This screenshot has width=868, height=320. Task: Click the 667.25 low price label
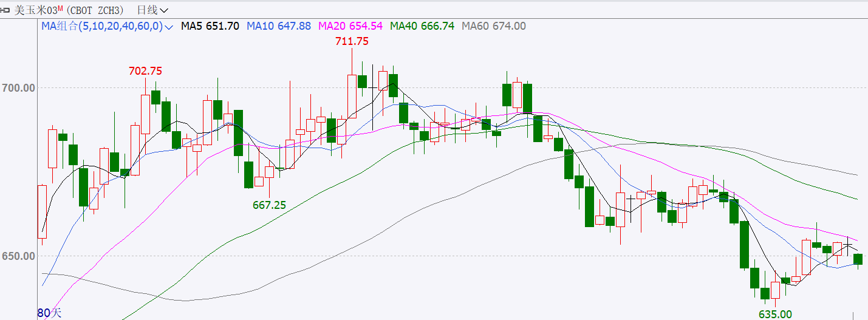pyautogui.click(x=269, y=205)
